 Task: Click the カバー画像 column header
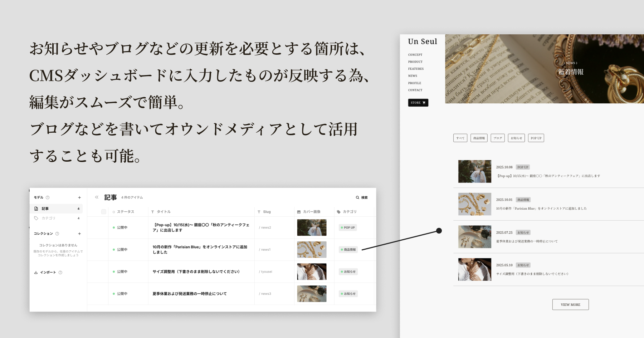(309, 212)
